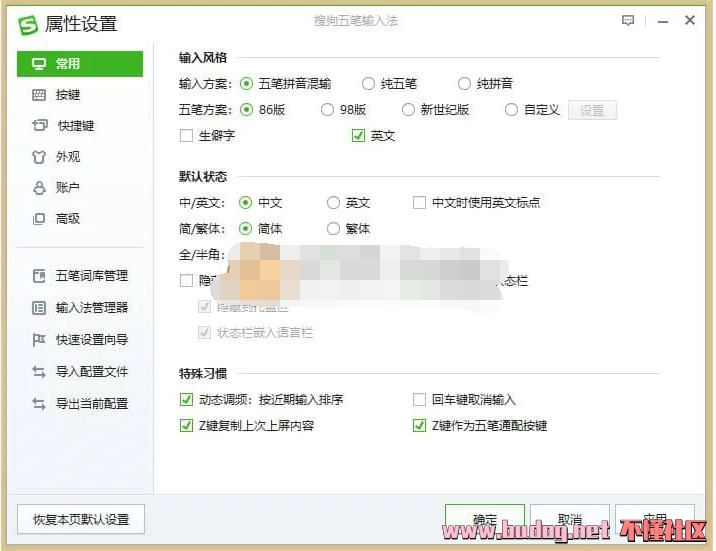
Task: Select 自定义 Wubi scheme
Action: 511,110
